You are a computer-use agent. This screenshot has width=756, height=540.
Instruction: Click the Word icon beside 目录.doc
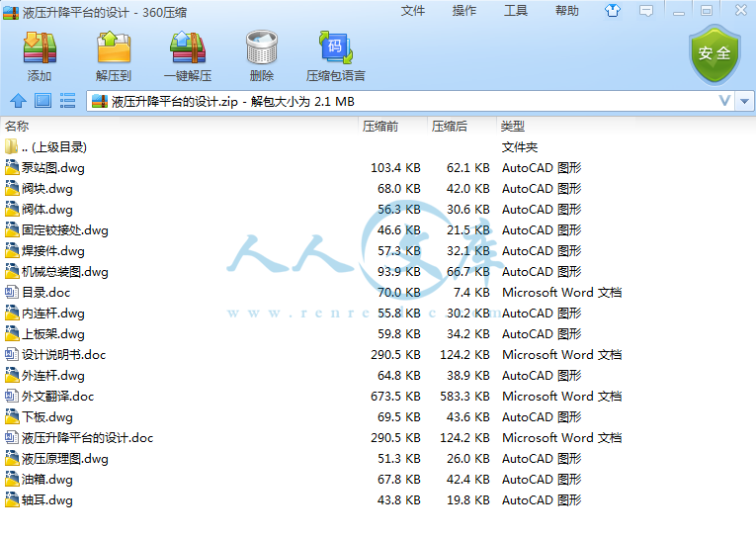click(x=12, y=292)
